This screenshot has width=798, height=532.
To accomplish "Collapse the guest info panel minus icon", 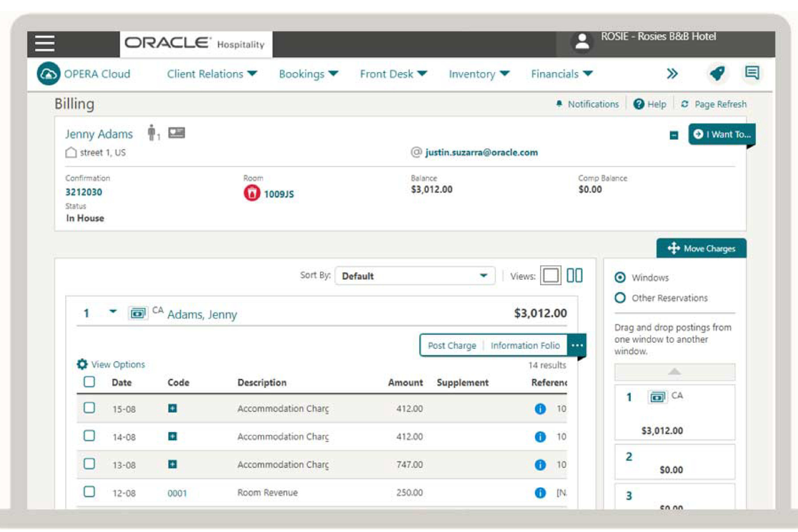I will tap(674, 135).
